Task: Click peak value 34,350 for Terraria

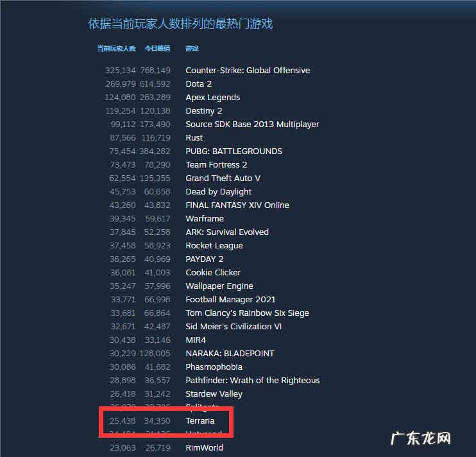Action: [x=157, y=421]
